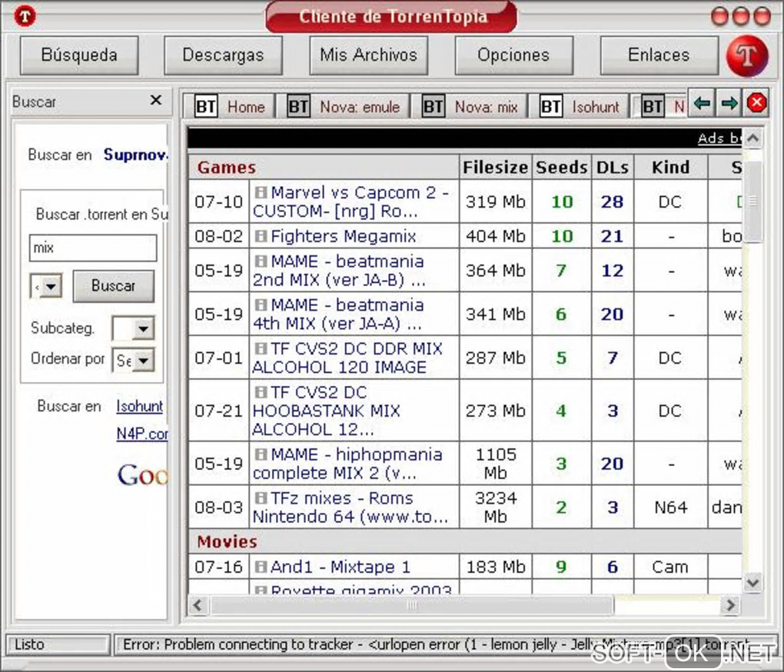784x672 pixels.
Task: Go back with the green left arrow
Action: click(702, 104)
